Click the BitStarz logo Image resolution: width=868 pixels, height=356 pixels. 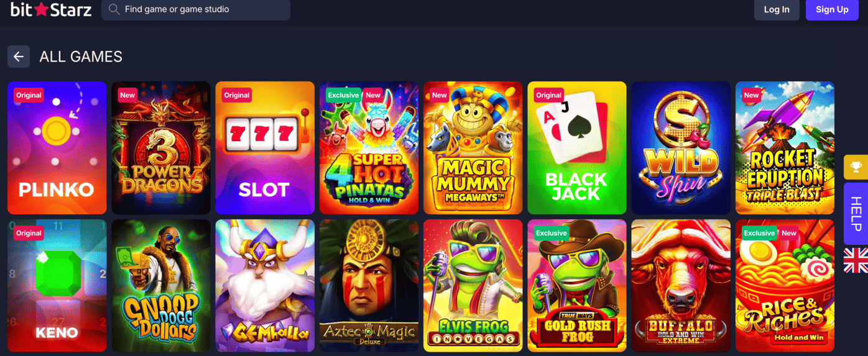(51, 9)
